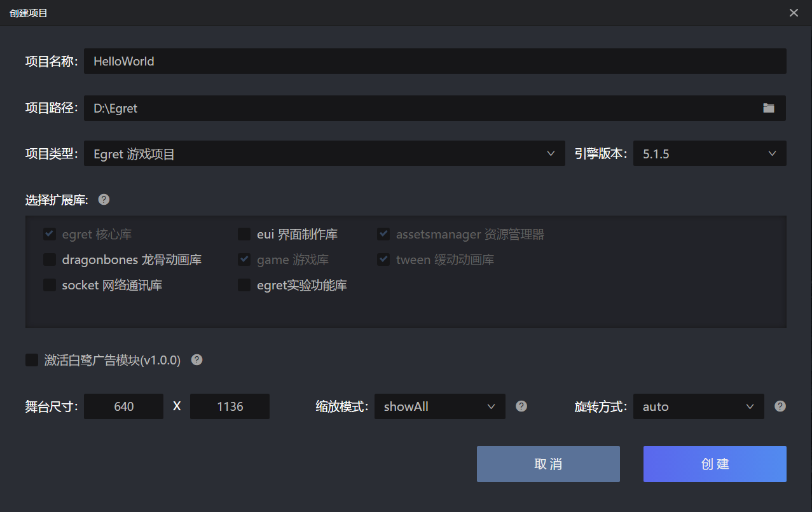Click help icon next to 选择扩展库
This screenshot has width=812, height=512.
pos(104,200)
